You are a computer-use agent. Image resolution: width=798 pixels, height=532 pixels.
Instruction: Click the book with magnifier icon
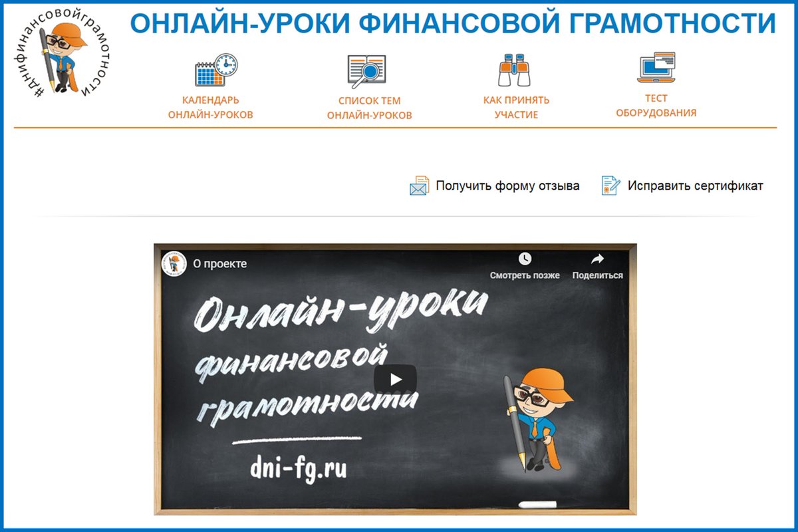[366, 71]
